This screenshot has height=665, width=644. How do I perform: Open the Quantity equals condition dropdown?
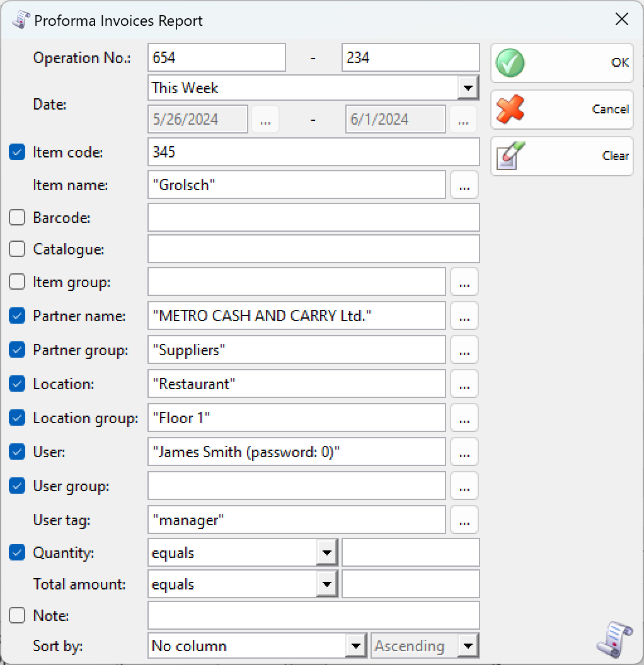[326, 553]
